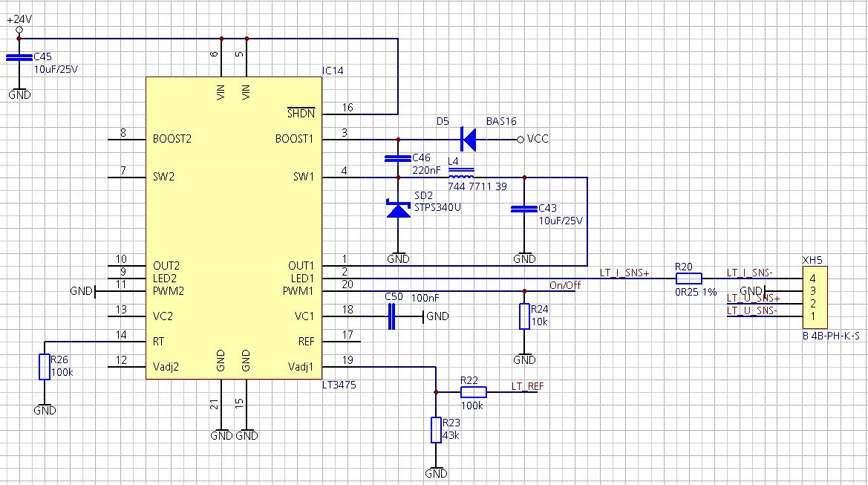Select GND symbol under pin 15
Image resolution: width=868 pixels, height=485 pixels.
(x=247, y=434)
